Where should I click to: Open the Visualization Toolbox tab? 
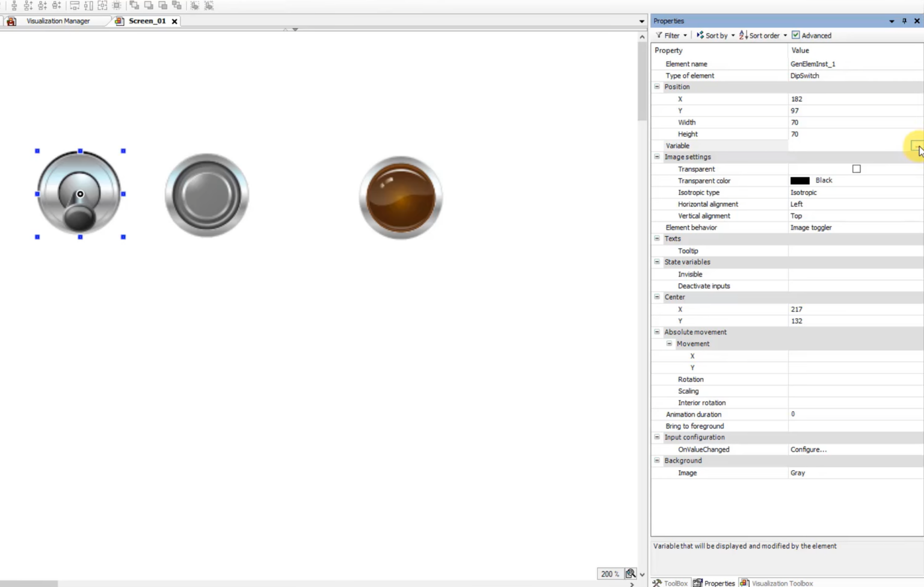(781, 583)
